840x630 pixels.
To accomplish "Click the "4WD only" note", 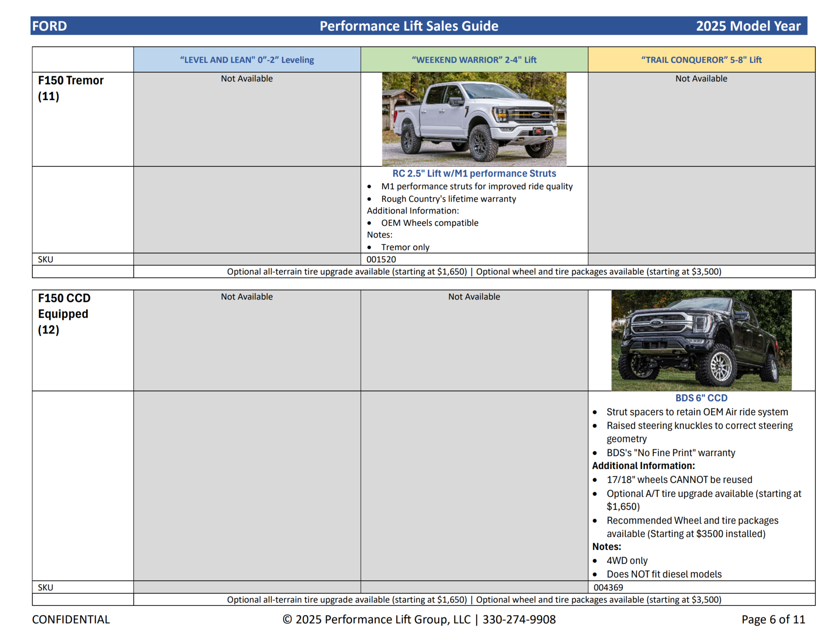I will tap(627, 561).
